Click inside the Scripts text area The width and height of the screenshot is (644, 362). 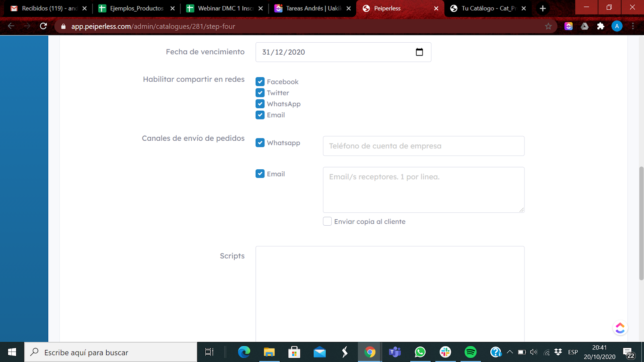[x=390, y=294]
